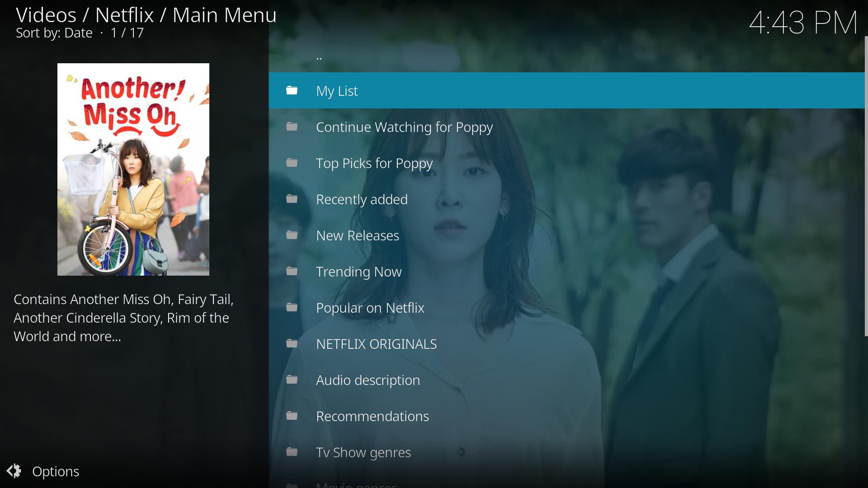Image resolution: width=868 pixels, height=488 pixels.
Task: Select New Releases entry
Action: click(566, 235)
